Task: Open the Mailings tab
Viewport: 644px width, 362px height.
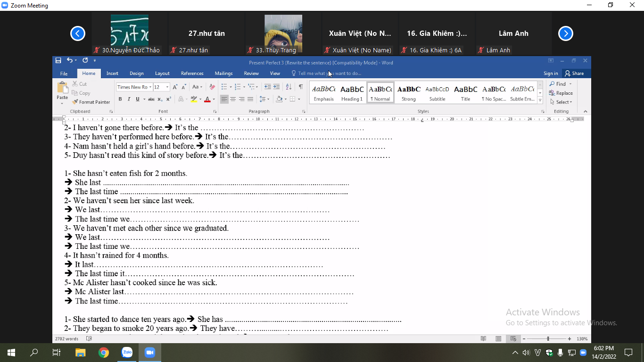Action: tap(223, 73)
